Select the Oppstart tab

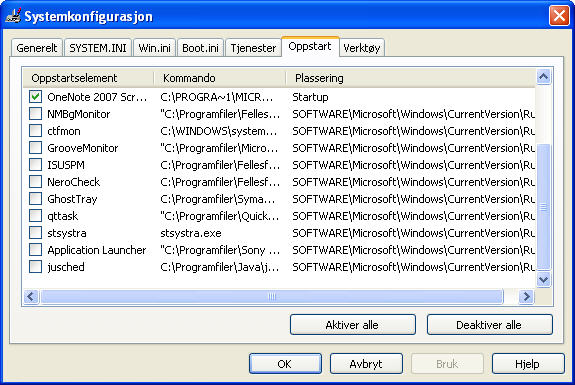pyautogui.click(x=310, y=47)
